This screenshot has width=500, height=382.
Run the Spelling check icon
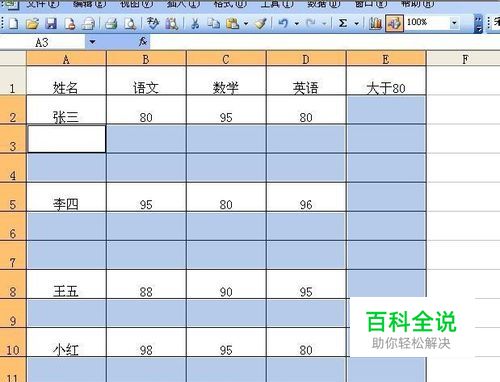(x=153, y=23)
